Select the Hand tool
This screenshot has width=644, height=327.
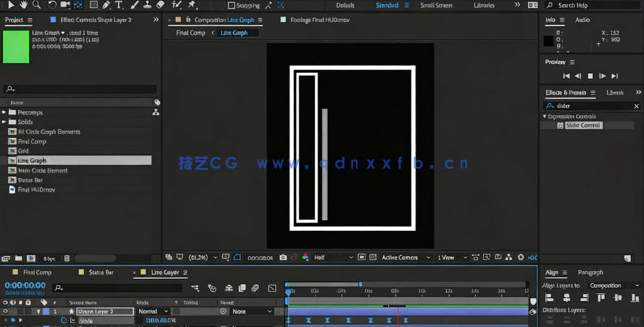click(24, 6)
